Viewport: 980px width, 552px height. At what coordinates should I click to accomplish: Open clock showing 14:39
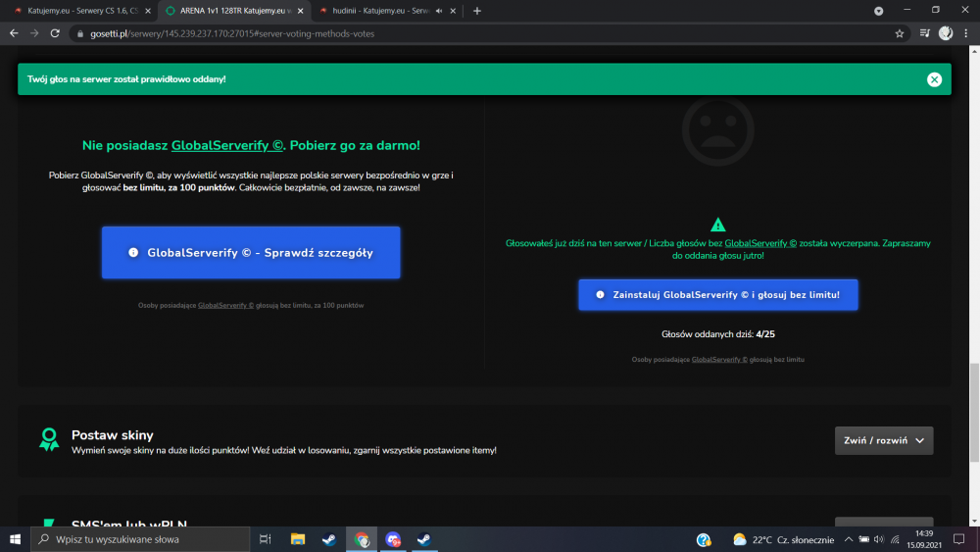(924, 539)
